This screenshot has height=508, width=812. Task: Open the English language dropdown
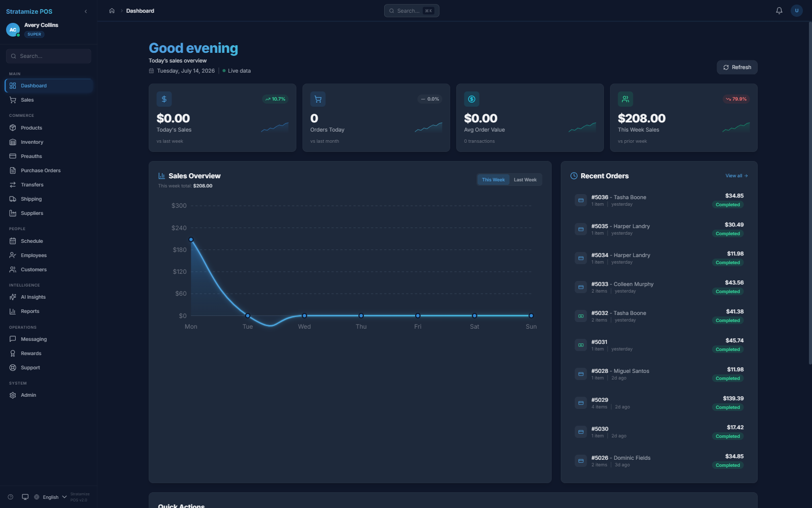(50, 497)
